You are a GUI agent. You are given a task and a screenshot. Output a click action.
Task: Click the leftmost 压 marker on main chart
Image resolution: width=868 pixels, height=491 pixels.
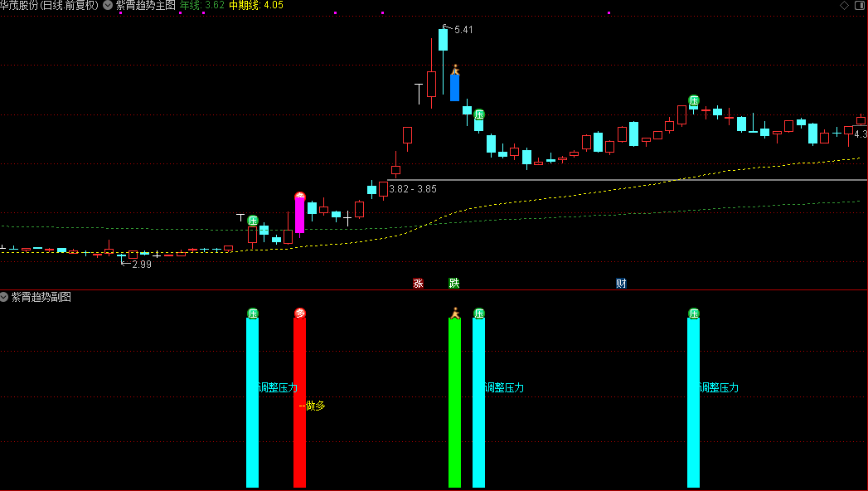coord(253,221)
